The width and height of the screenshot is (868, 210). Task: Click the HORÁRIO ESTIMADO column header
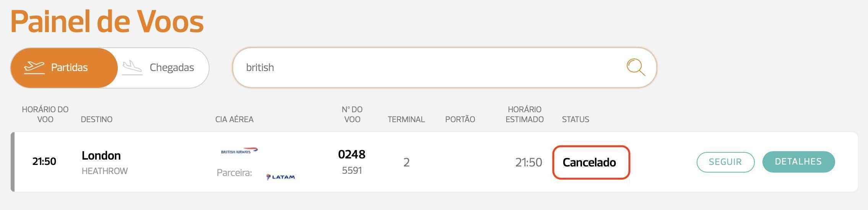(x=525, y=114)
